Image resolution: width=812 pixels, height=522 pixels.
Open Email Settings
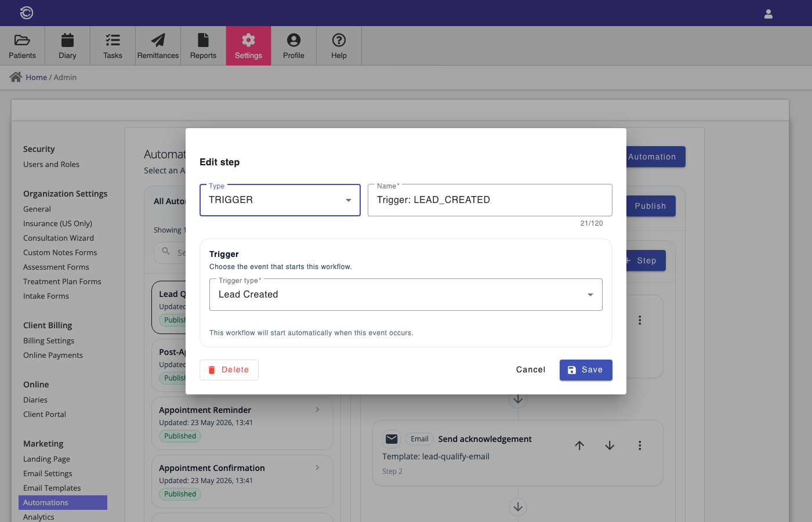click(48, 473)
